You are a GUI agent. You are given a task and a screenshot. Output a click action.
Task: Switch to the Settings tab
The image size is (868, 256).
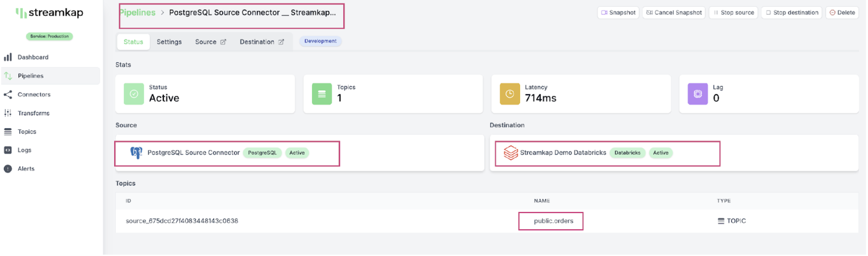169,42
